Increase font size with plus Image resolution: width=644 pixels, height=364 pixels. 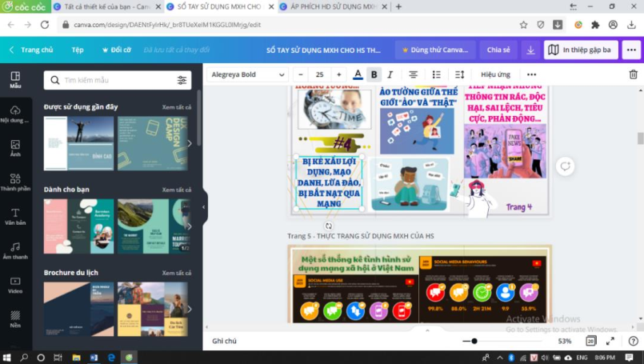coord(339,74)
